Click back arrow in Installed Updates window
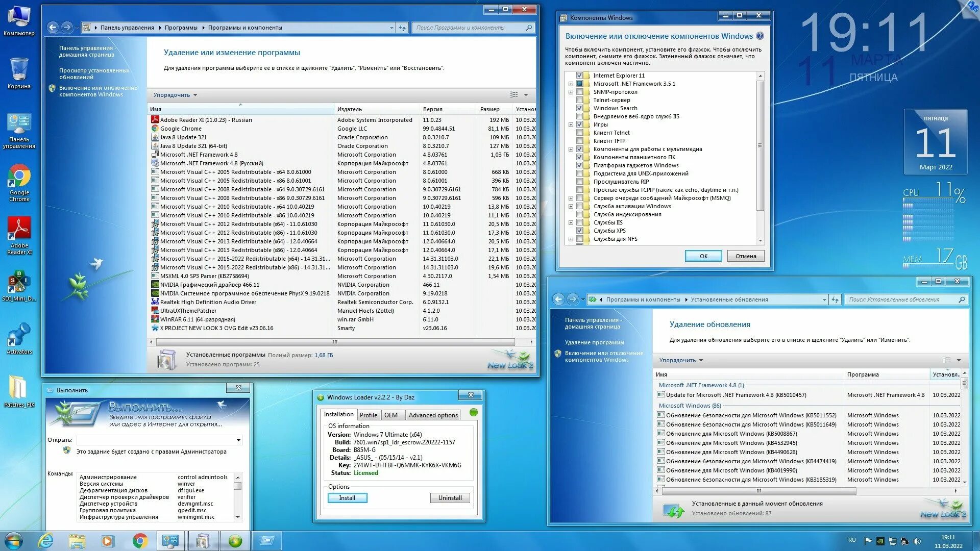 pos(558,299)
